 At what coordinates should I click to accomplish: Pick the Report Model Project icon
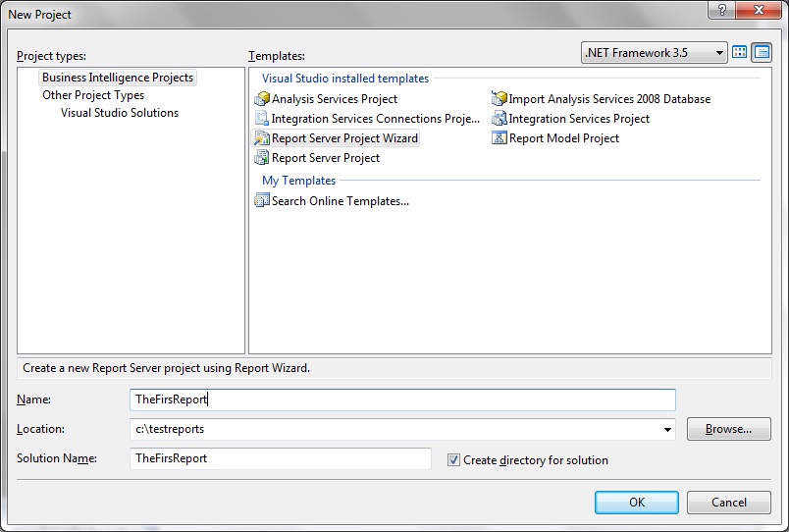pos(500,137)
